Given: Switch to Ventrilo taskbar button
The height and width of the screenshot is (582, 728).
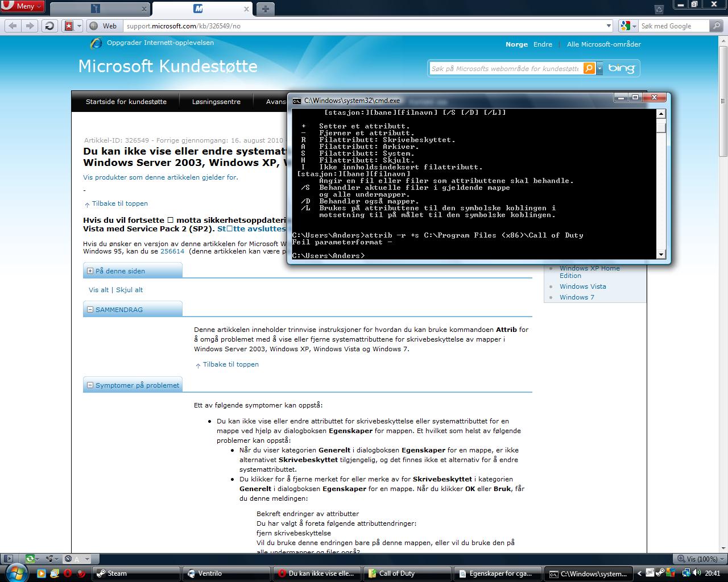Looking at the screenshot, I should tap(226, 573).
